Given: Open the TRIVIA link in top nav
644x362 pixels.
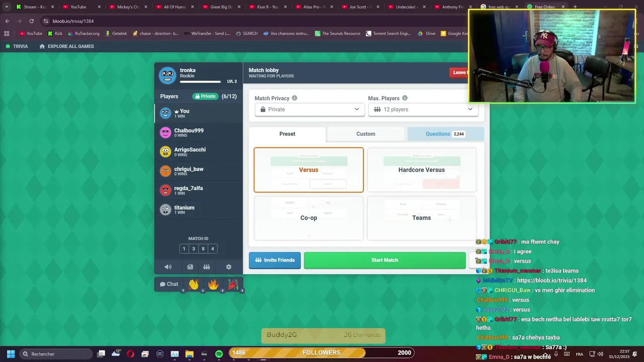Looking at the screenshot, I should point(16,46).
